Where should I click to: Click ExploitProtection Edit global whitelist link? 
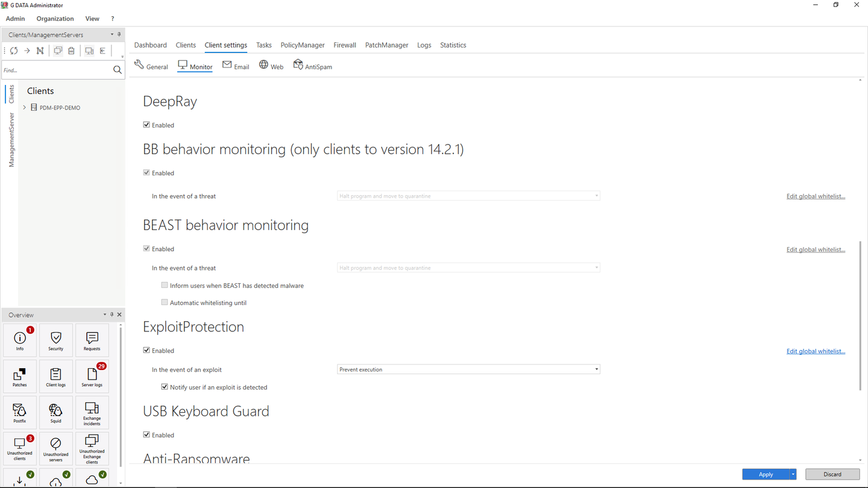816,351
